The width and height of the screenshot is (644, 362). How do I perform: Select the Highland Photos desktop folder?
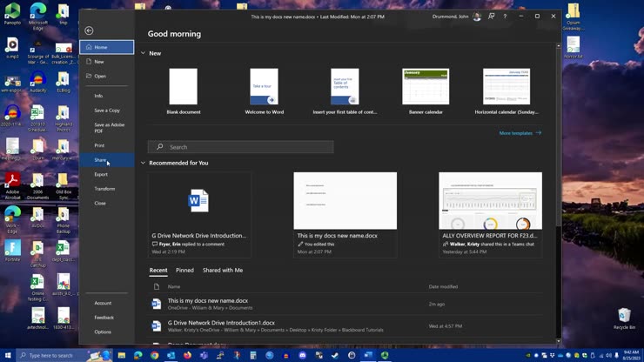64,118
